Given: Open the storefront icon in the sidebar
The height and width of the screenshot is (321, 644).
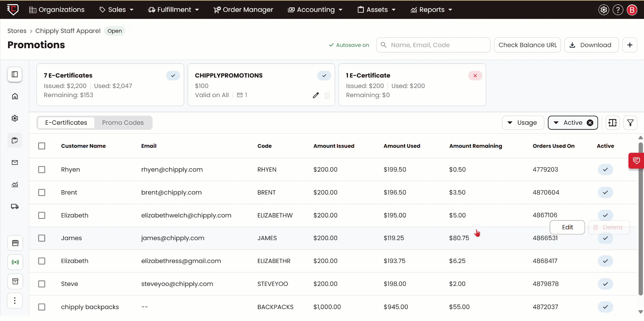Looking at the screenshot, I should [x=15, y=243].
